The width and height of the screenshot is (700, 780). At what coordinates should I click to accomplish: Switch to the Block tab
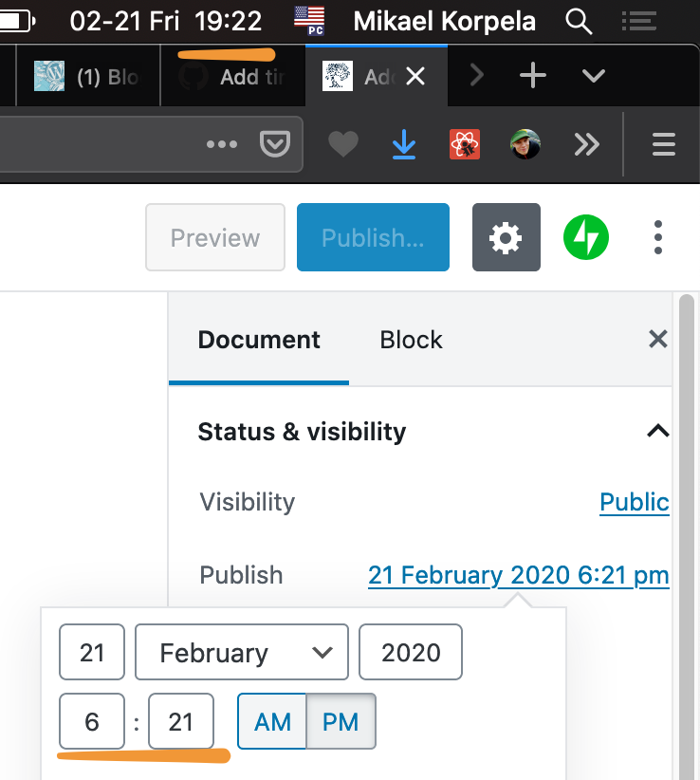(411, 339)
